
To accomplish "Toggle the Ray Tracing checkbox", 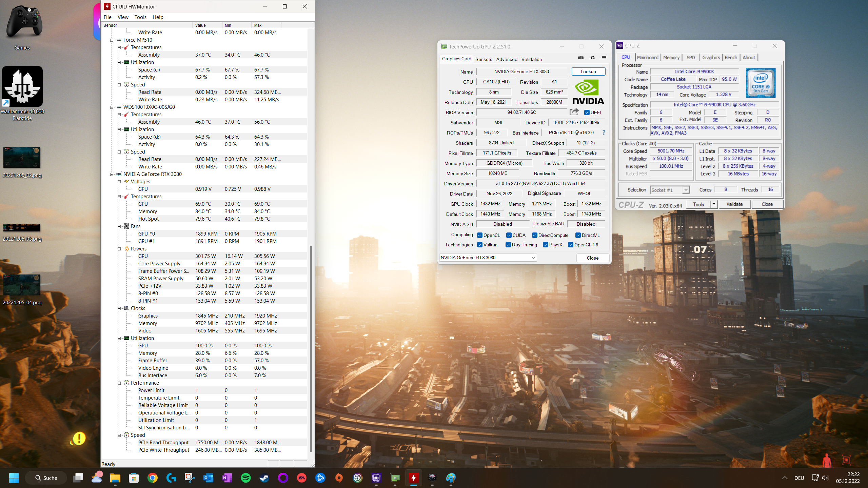I will (508, 245).
